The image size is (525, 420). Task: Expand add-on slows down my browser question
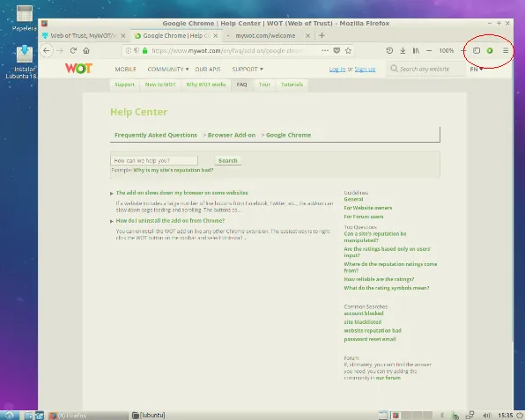point(181,193)
